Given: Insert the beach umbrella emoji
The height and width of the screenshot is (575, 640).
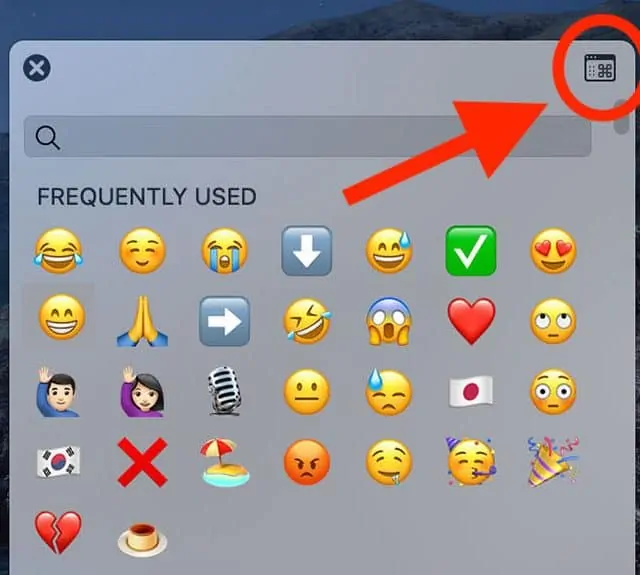Looking at the screenshot, I should (224, 462).
